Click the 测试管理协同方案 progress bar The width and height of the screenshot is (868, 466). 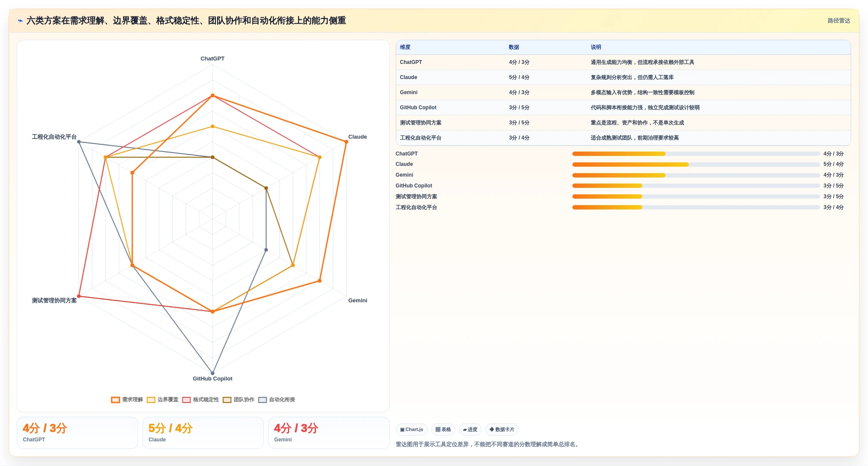[x=696, y=197]
